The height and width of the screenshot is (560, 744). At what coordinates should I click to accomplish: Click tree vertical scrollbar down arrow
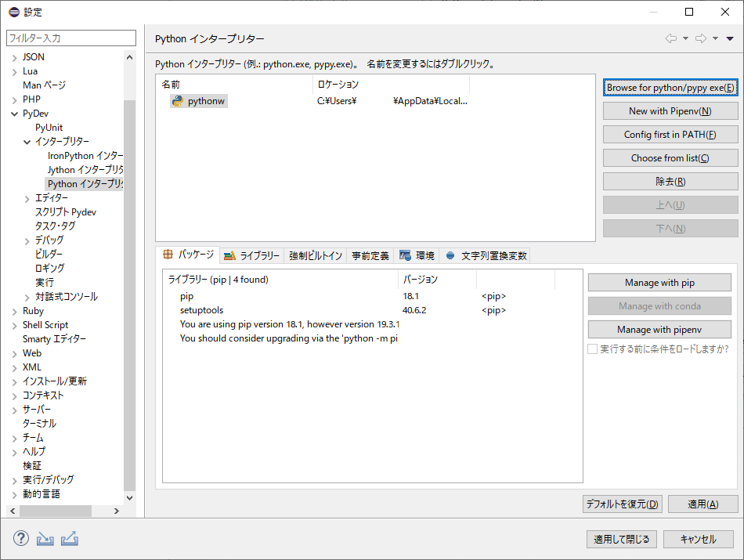tap(129, 498)
